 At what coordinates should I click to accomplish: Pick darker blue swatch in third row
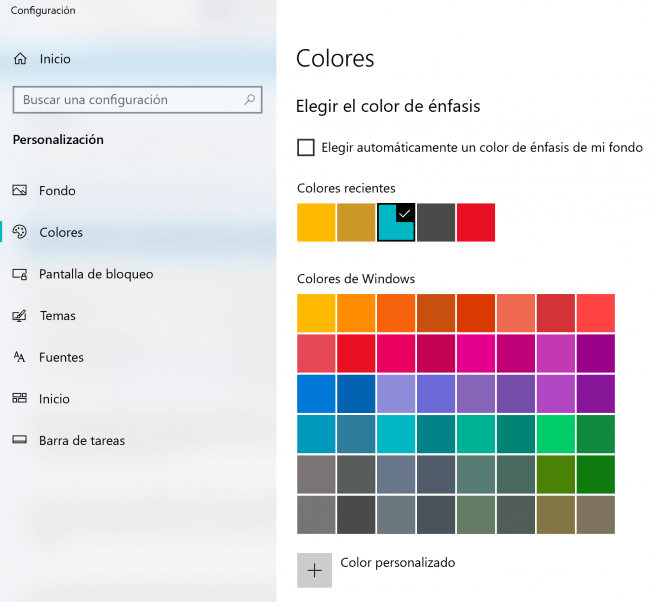tap(356, 393)
